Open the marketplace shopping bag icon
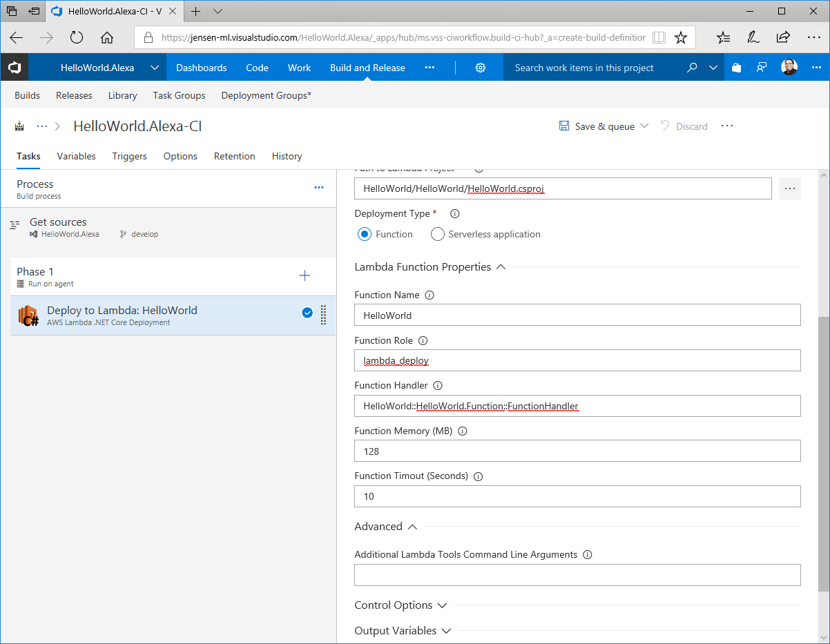The height and width of the screenshot is (644, 830). pyautogui.click(x=736, y=68)
